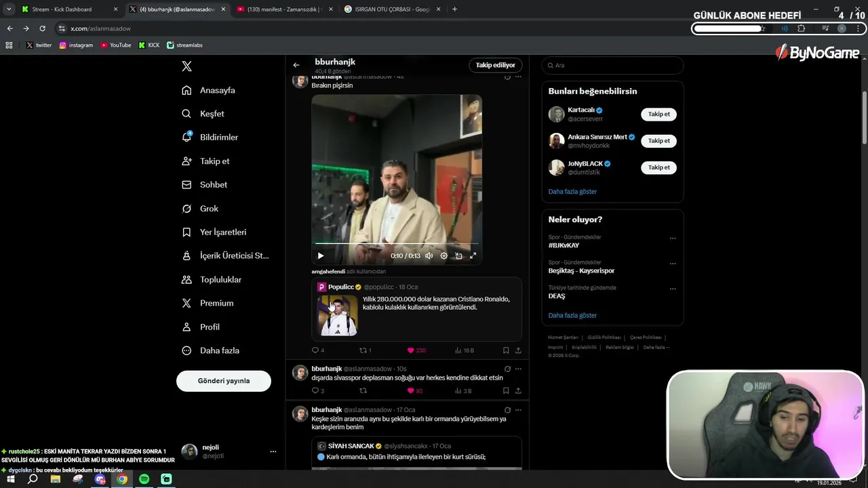Unlike the post with 230 likes
The height and width of the screenshot is (488, 868).
coord(416,350)
